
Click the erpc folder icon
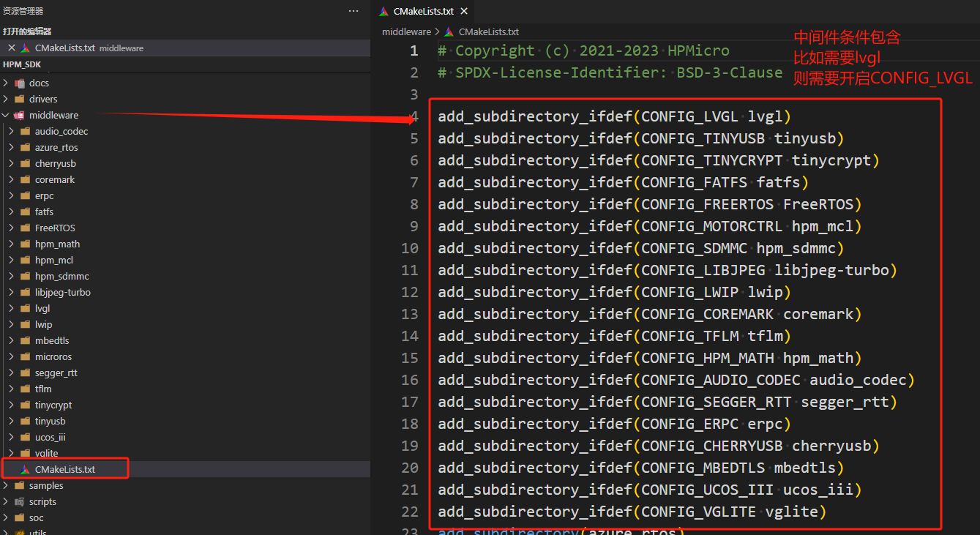tap(26, 195)
